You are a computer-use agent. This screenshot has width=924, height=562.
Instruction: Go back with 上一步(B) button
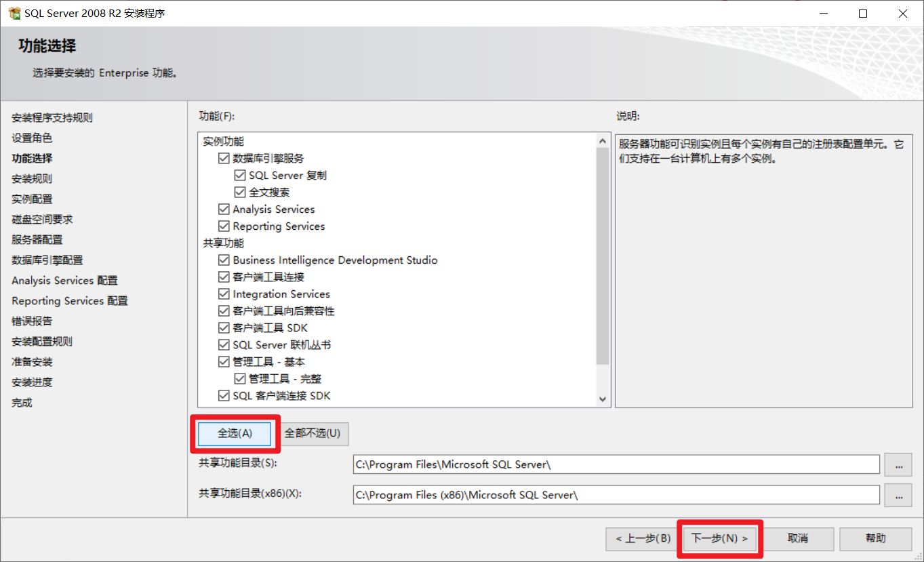(x=643, y=538)
